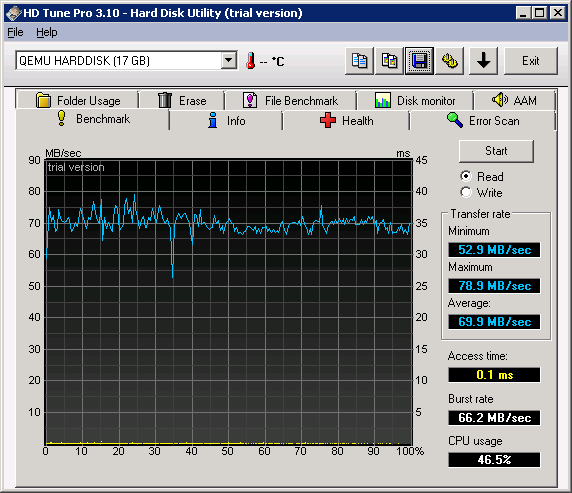572x493 pixels.
Task: Open the Error Scan tab
Action: [483, 120]
